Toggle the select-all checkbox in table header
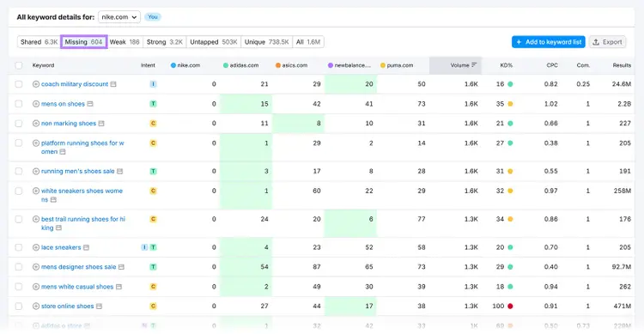This screenshot has height=334, width=644. [x=19, y=65]
